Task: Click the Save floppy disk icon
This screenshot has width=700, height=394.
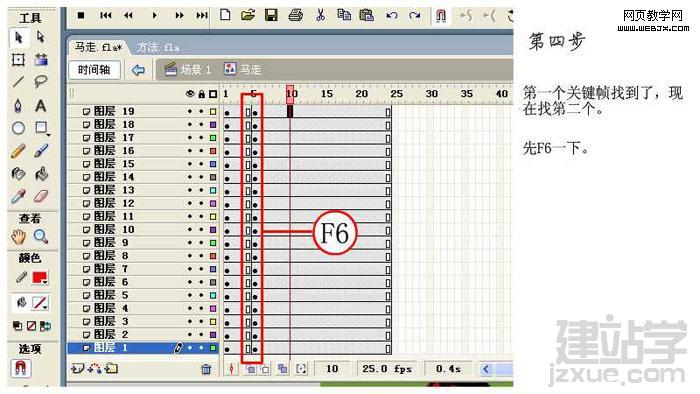Action: [x=271, y=16]
